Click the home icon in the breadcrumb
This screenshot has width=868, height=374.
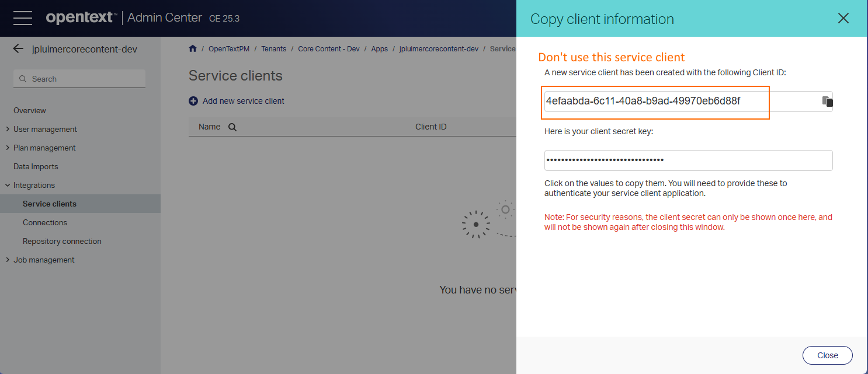coord(193,48)
